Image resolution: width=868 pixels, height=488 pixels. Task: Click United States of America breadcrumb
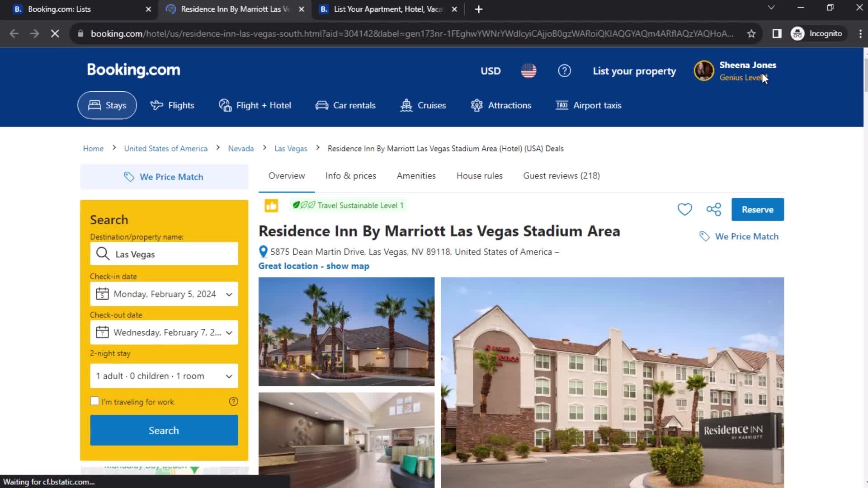click(x=166, y=149)
